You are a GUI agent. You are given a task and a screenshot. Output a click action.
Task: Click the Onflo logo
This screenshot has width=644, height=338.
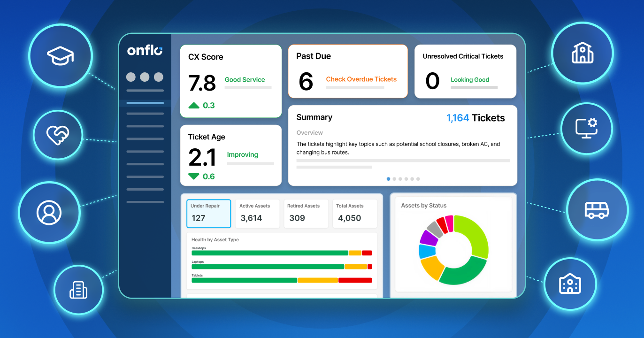[x=145, y=51]
